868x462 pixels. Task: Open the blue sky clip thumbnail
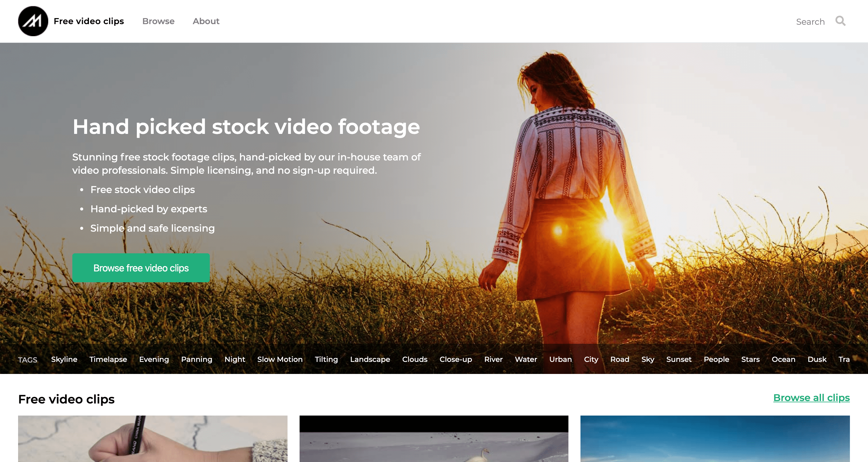click(715, 438)
